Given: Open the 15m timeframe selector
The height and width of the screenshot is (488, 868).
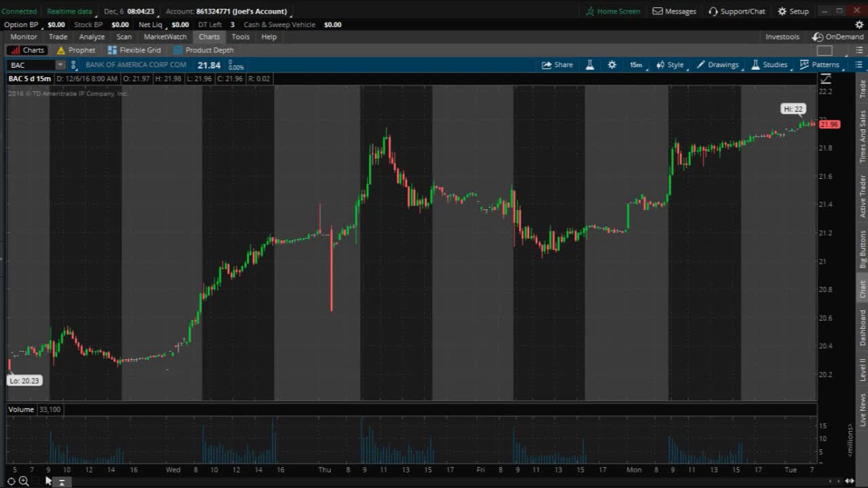Looking at the screenshot, I should pos(636,64).
